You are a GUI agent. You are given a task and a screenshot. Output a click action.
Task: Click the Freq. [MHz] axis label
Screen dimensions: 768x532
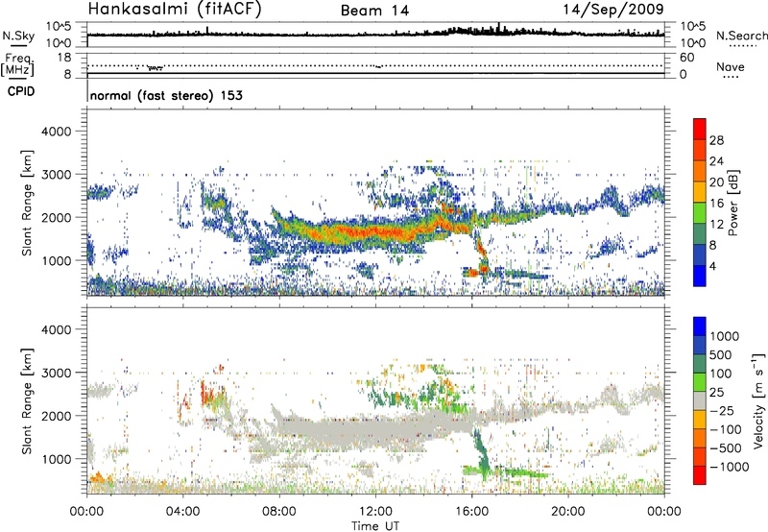point(17,65)
